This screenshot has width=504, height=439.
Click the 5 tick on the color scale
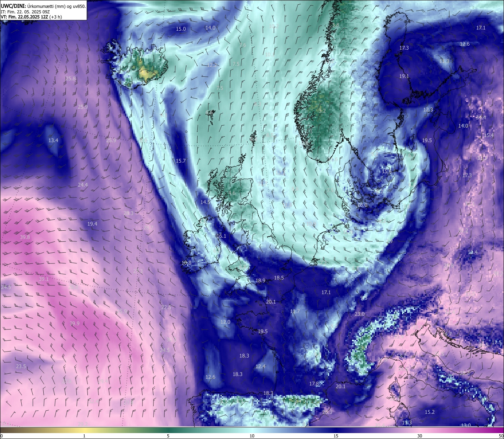168,436
